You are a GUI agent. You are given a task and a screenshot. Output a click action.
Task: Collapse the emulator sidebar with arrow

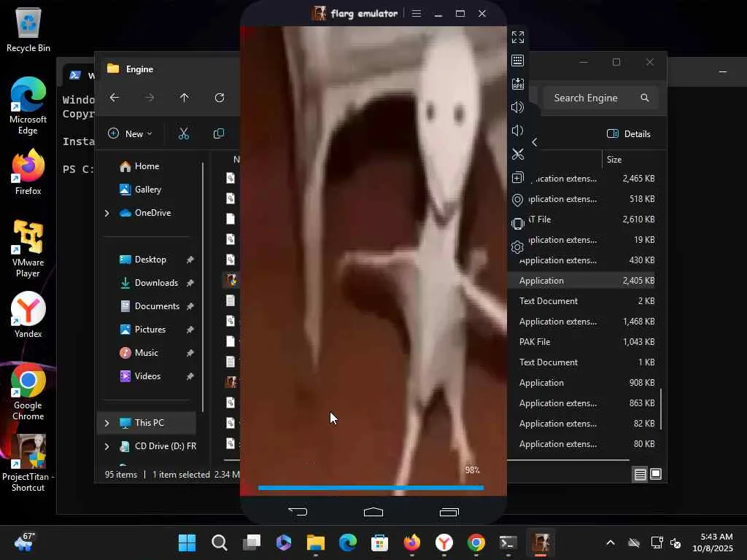click(x=535, y=142)
